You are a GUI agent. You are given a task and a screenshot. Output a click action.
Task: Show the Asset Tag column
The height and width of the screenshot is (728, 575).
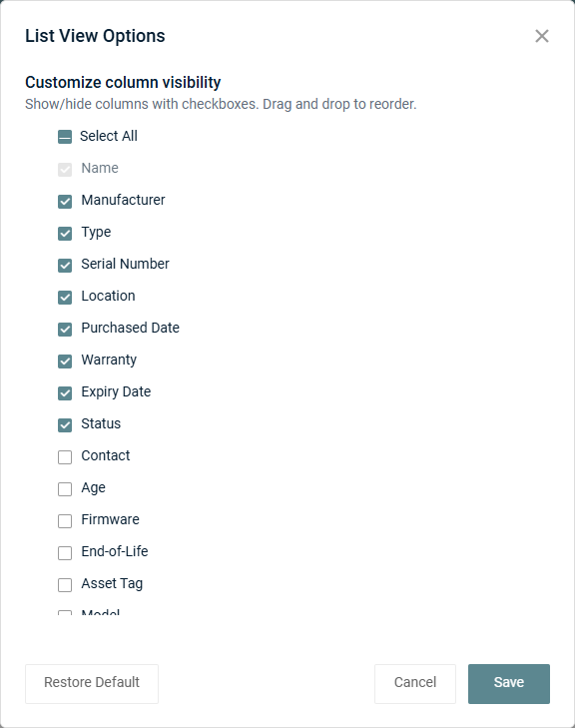[65, 585]
